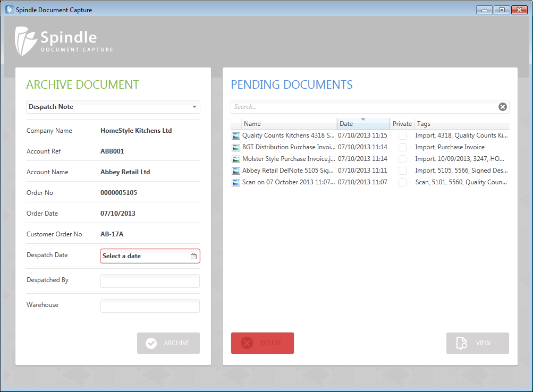The height and width of the screenshot is (392, 533).
Task: Click date 07/10/2013 11:11
Action: (x=362, y=171)
